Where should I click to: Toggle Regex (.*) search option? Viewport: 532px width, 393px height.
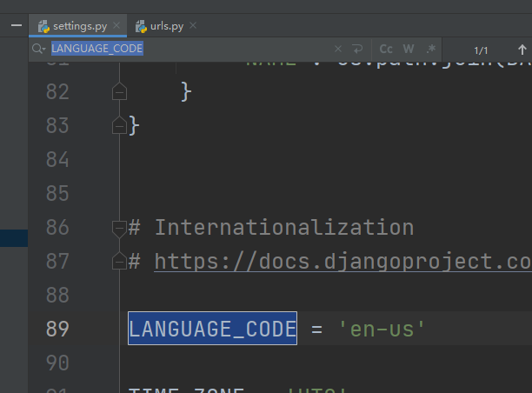tap(431, 49)
